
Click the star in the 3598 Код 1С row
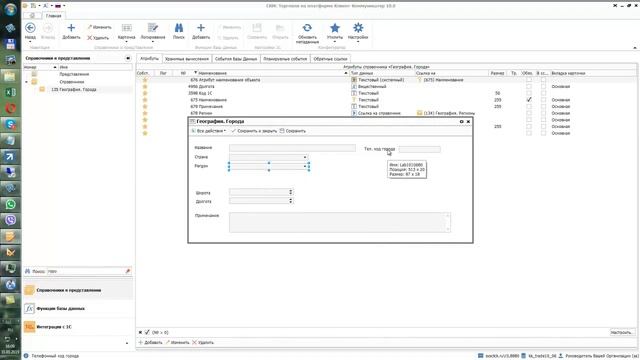[145, 93]
